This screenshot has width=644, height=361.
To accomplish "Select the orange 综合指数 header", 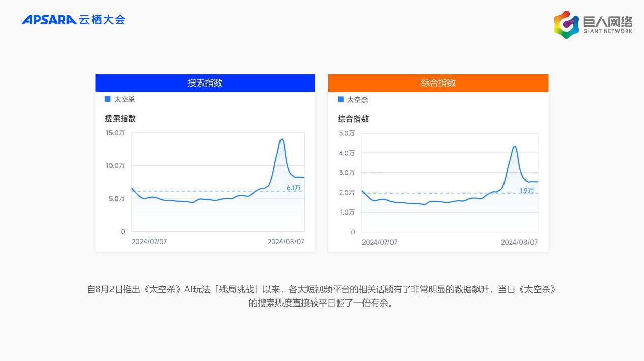I will (x=438, y=83).
